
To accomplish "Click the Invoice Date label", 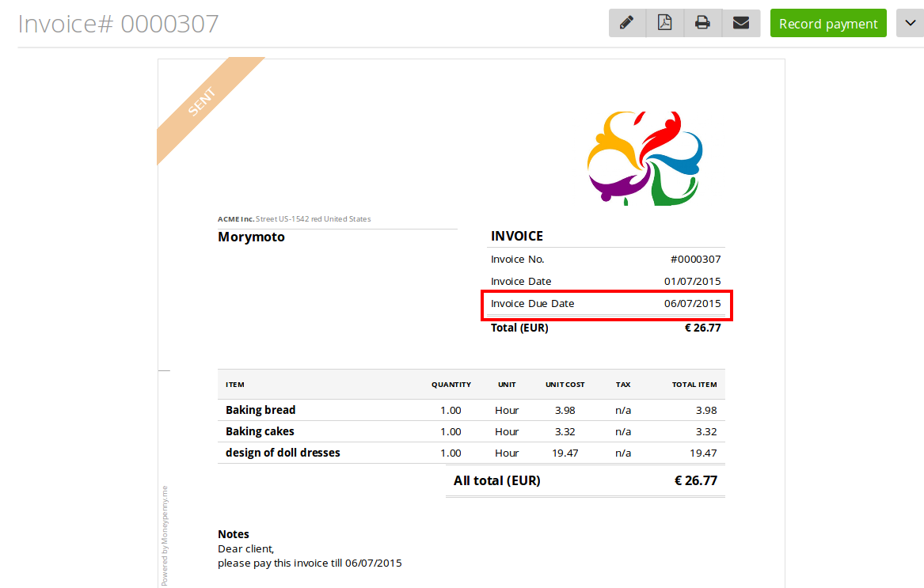I will point(521,281).
